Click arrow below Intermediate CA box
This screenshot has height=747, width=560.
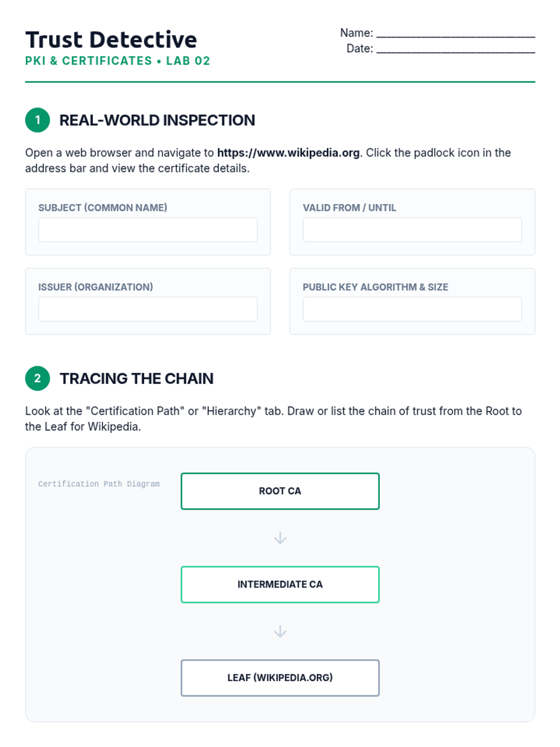[280, 631]
